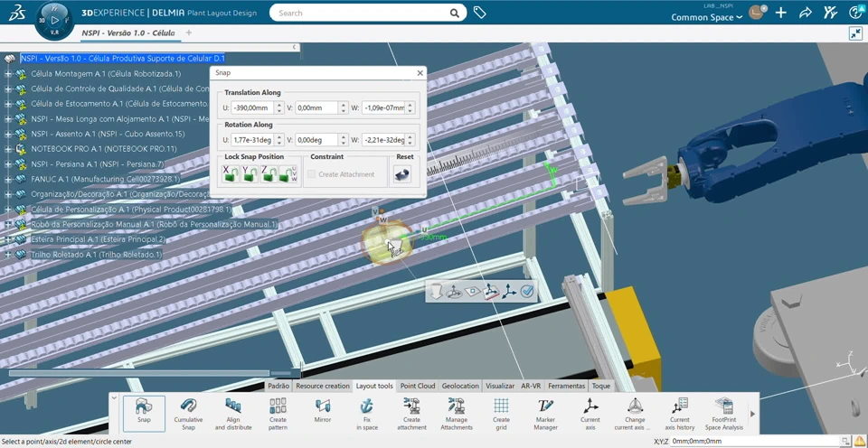
Task: Open Manage Attachments tool
Action: (x=457, y=414)
